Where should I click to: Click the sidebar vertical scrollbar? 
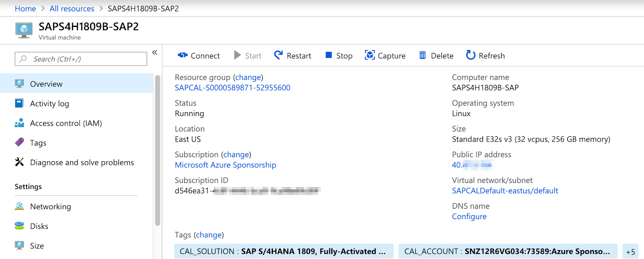pos(157,151)
